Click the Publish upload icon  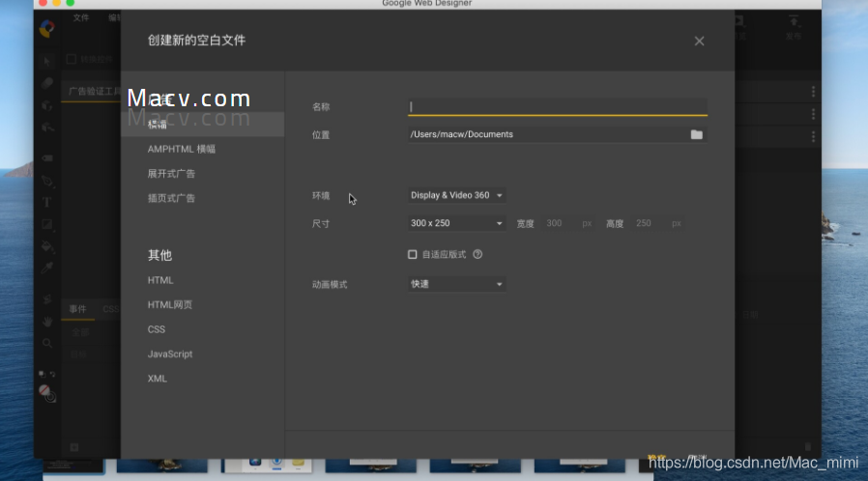pyautogui.click(x=794, y=21)
